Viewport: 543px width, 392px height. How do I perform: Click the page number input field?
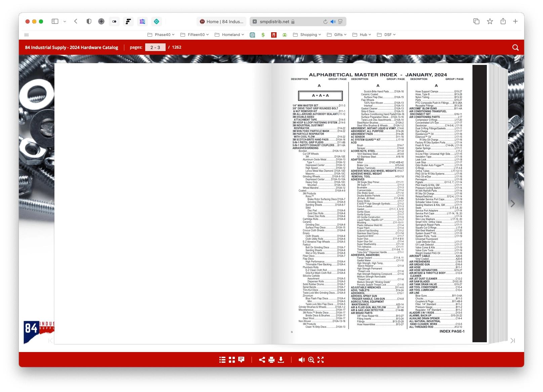(155, 47)
